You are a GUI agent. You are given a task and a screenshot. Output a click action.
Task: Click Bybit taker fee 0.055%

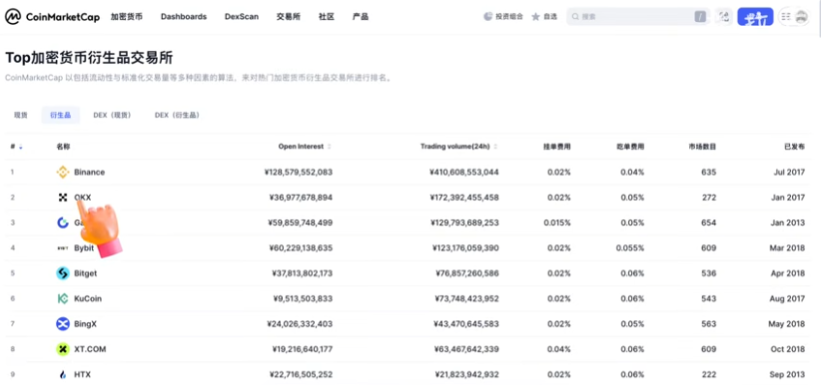coord(630,248)
